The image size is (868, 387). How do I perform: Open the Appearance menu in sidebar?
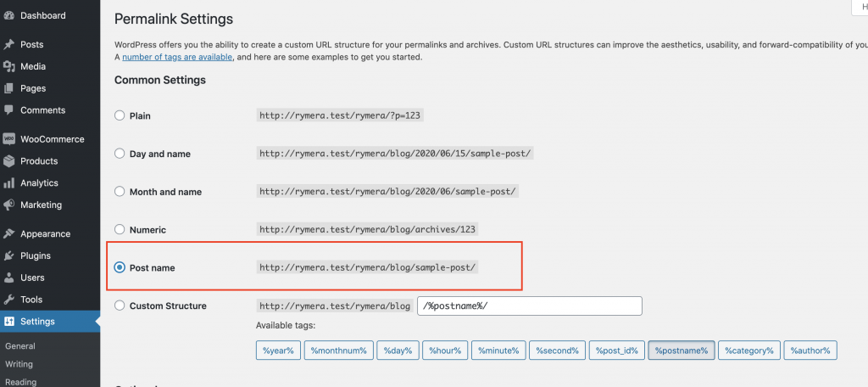pos(45,233)
